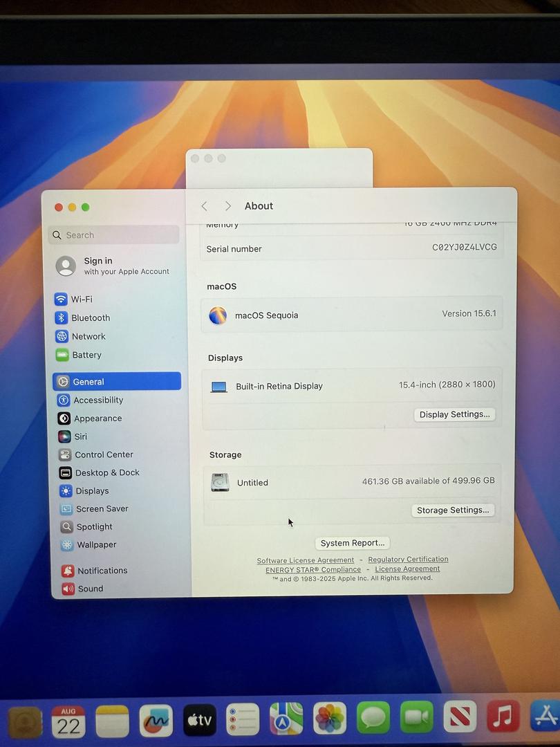Screen dimensions: 560x747
Task: Launch Music from the Dock
Action: coord(504,716)
